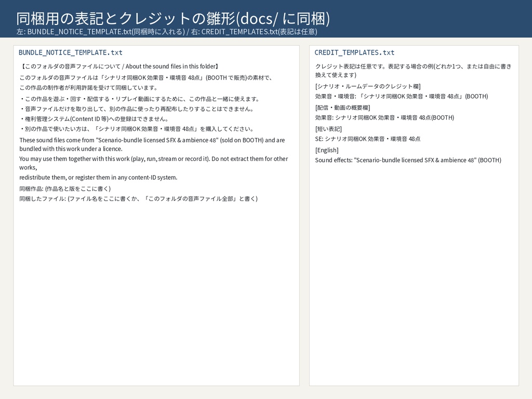Select the short credit line starting "SE: シナリオ同梱OK"
This screenshot has width=532, height=399.
coord(368,139)
